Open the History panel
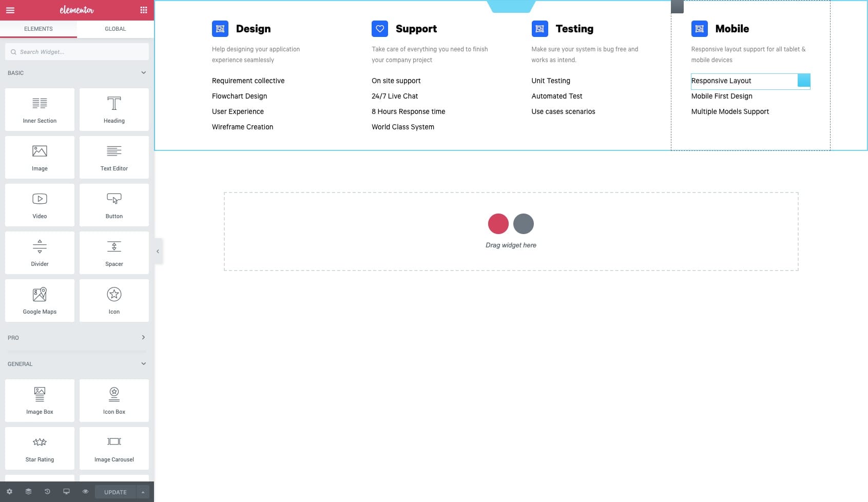This screenshot has width=868, height=502. tap(47, 491)
